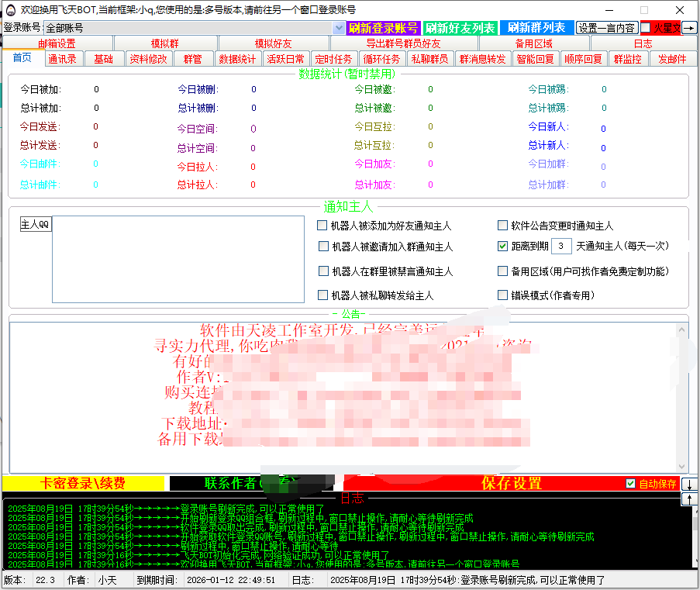Click the days-until-expiry number field
Image resolution: width=700 pixels, height=590 pixels.
[560, 246]
